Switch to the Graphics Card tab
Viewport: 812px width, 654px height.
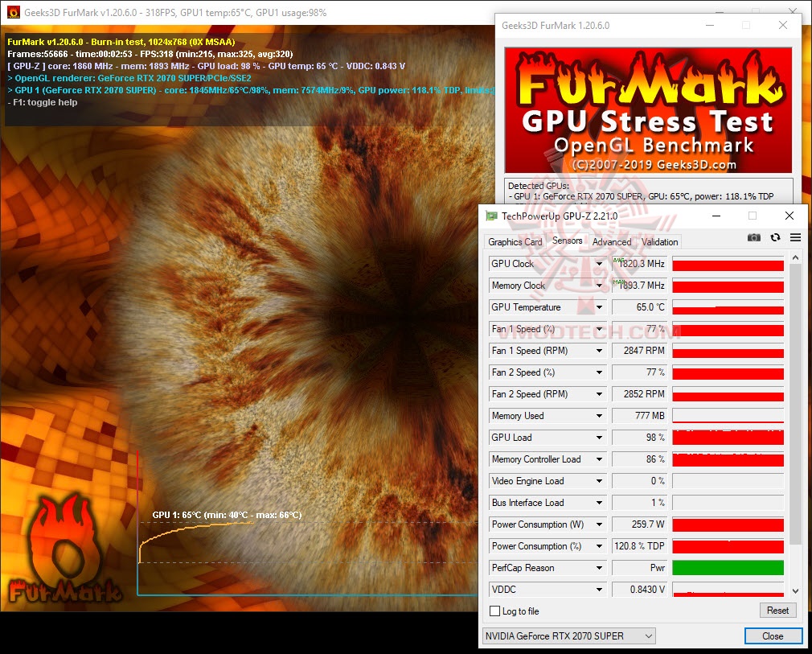[515, 242]
